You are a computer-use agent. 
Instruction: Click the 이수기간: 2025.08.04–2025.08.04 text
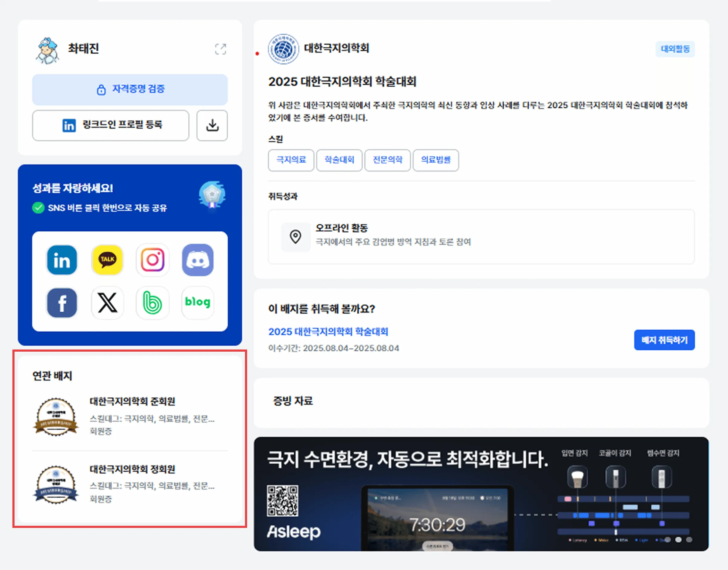click(334, 348)
